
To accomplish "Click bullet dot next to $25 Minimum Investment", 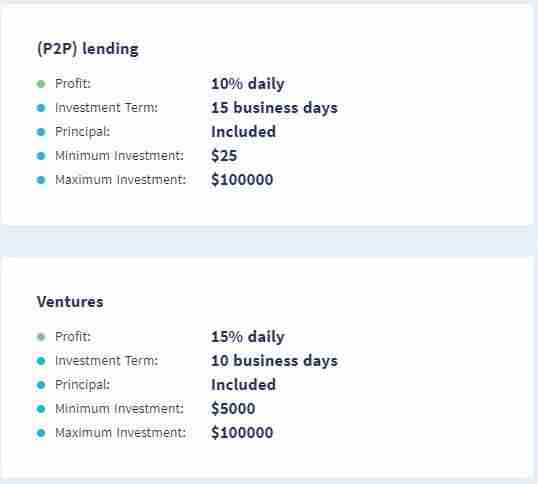I will point(41,156).
